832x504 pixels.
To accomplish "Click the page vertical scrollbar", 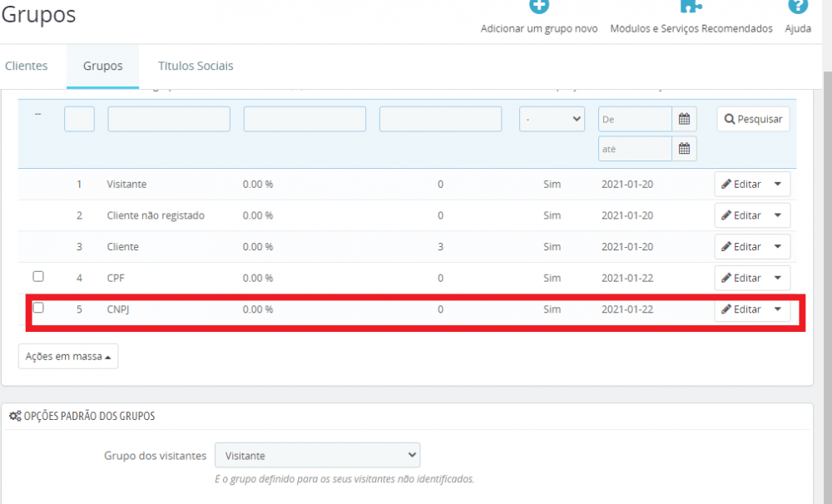I will 827,286.
